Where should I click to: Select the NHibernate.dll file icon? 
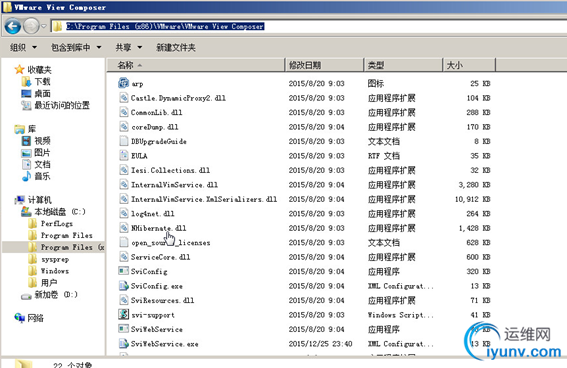(124, 228)
